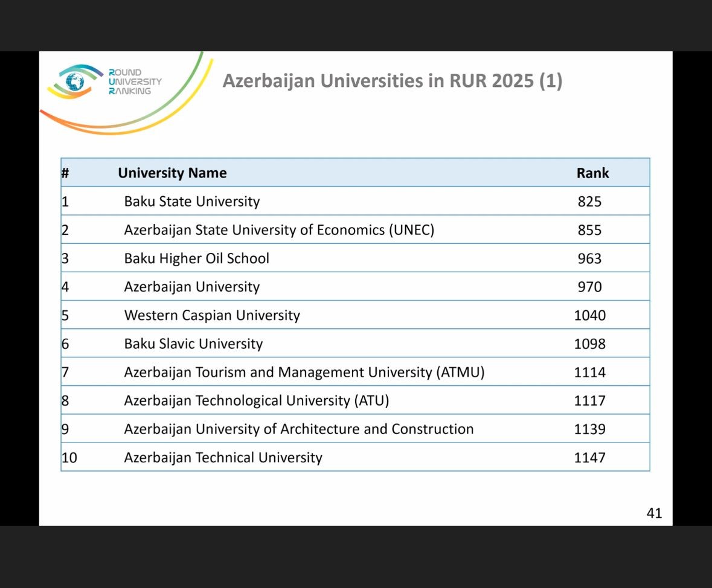
Task: Click Azerbaijan Technical University name
Action: pyautogui.click(x=223, y=458)
